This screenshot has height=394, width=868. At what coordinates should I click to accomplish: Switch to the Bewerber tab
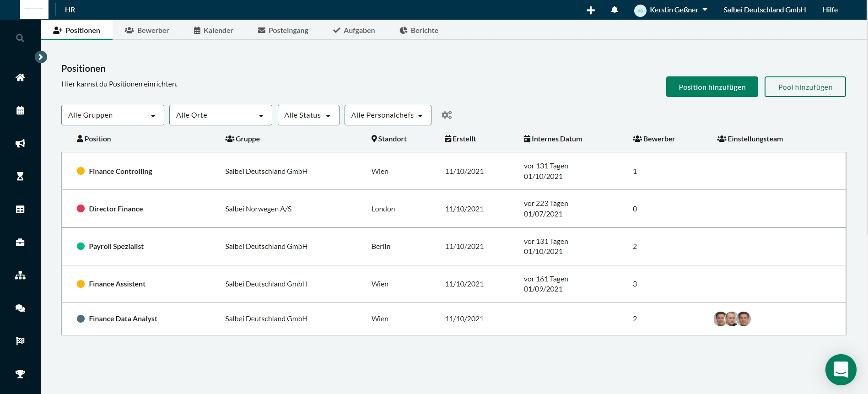[x=147, y=30]
